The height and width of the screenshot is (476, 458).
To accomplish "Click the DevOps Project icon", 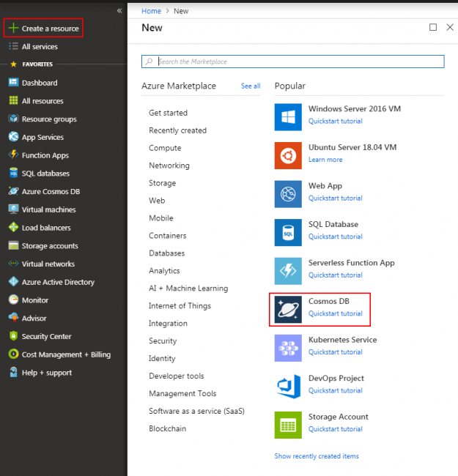I will click(x=288, y=386).
